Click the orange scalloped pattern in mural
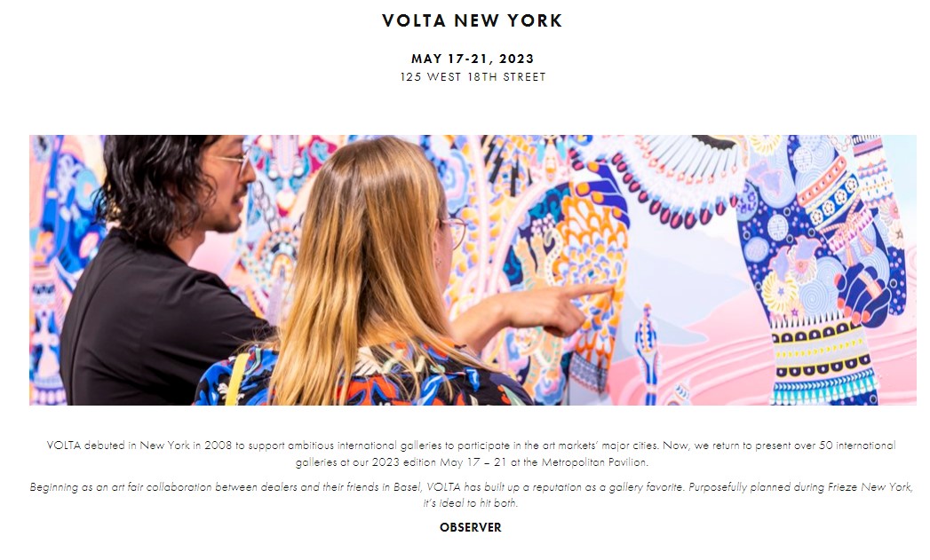The width and height of the screenshot is (930, 560). (x=593, y=248)
